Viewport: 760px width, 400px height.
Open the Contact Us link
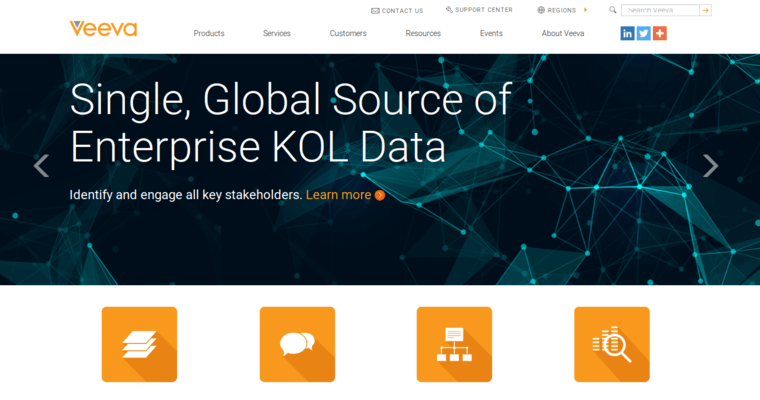397,10
